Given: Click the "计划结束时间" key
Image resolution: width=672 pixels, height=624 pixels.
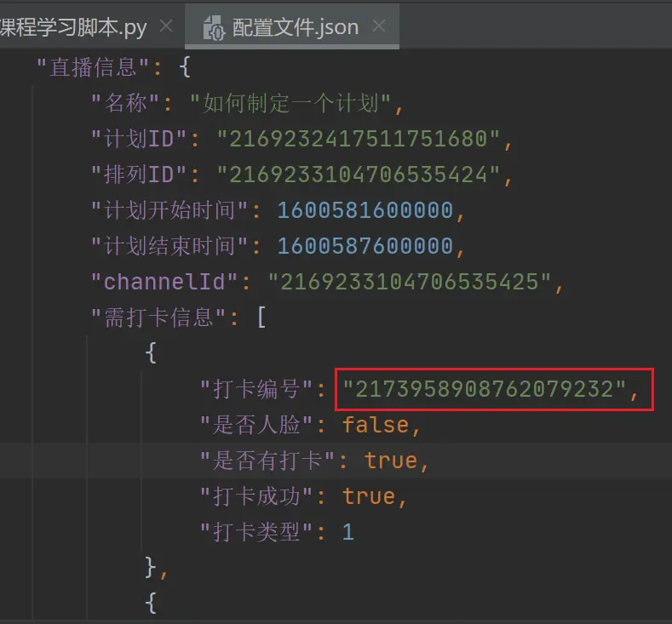Looking at the screenshot, I should click(x=169, y=246).
